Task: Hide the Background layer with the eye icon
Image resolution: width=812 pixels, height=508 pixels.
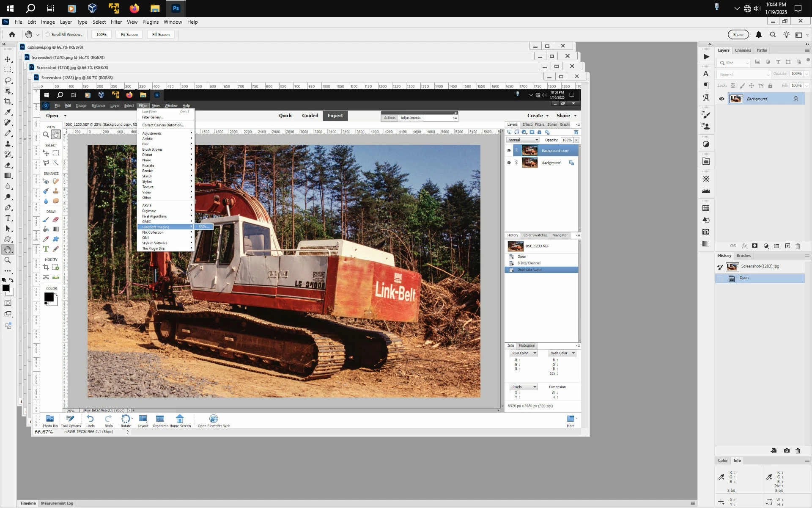Action: click(x=721, y=99)
